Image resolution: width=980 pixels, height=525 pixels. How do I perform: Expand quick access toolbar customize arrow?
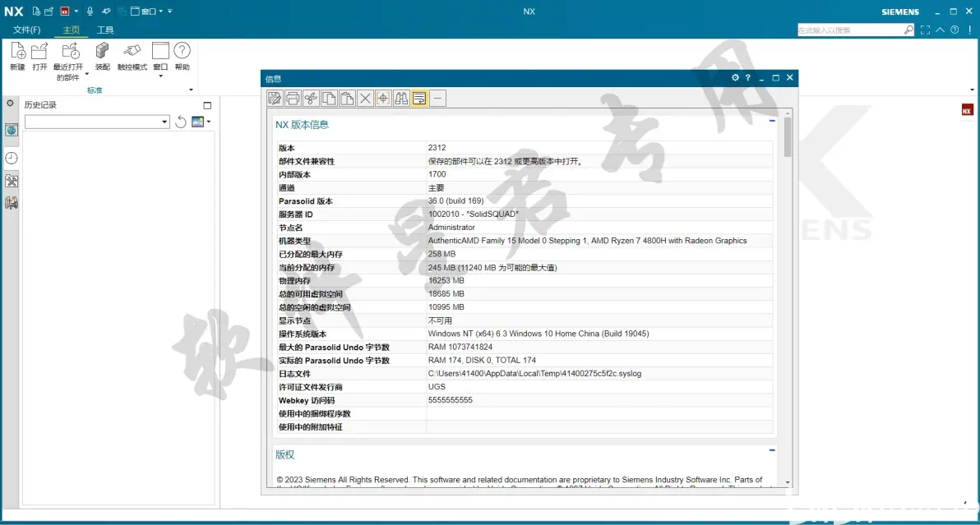click(170, 12)
